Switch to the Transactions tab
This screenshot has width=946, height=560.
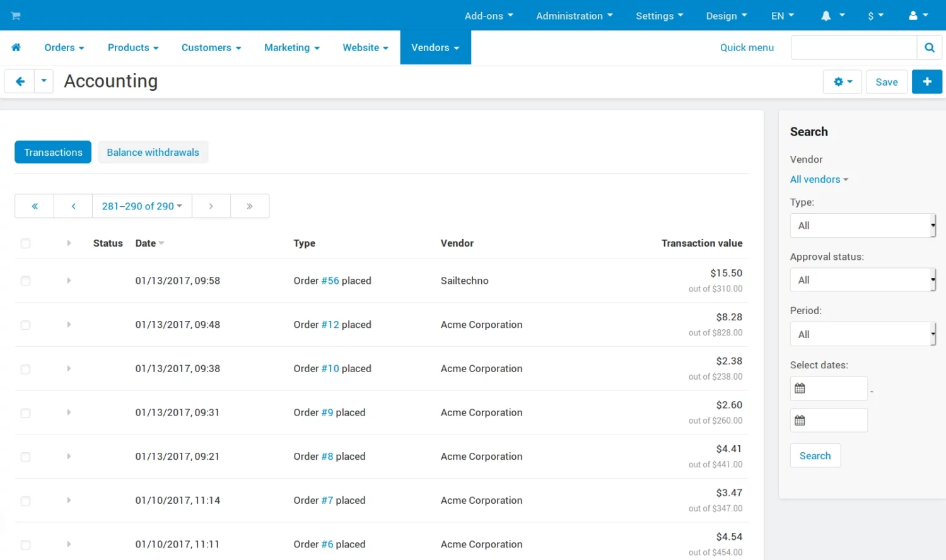click(53, 152)
